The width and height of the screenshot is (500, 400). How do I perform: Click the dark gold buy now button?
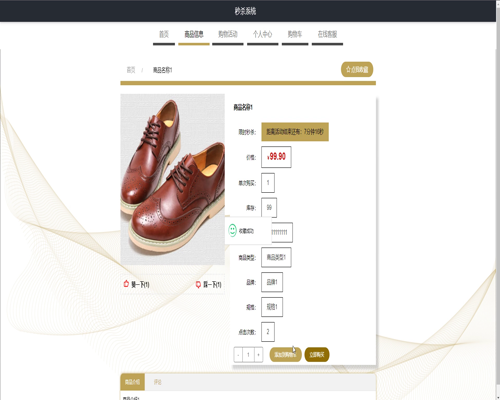tap(317, 355)
